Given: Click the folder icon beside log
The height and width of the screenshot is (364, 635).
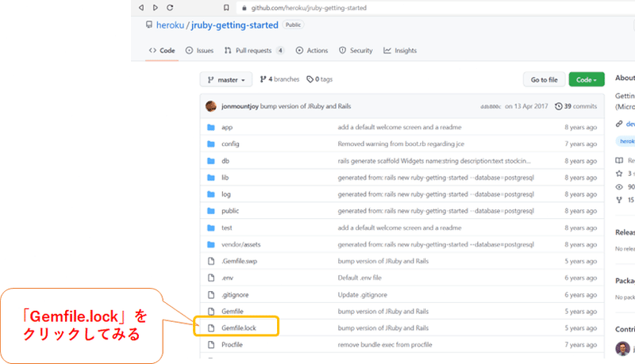Looking at the screenshot, I should click(211, 194).
